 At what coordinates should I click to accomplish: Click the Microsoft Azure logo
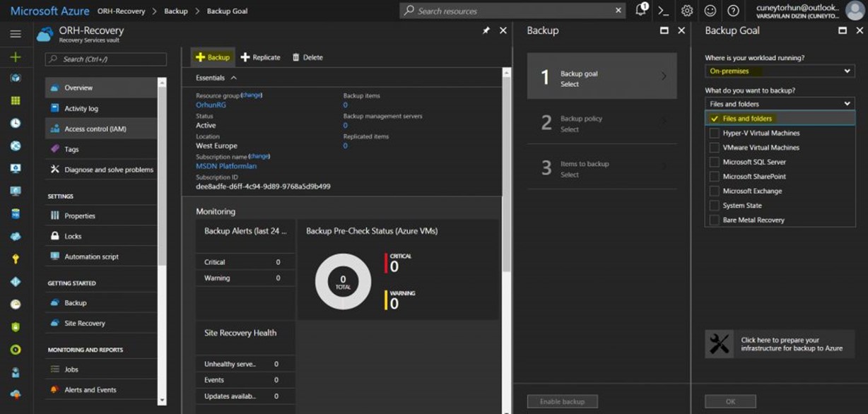[x=49, y=11]
